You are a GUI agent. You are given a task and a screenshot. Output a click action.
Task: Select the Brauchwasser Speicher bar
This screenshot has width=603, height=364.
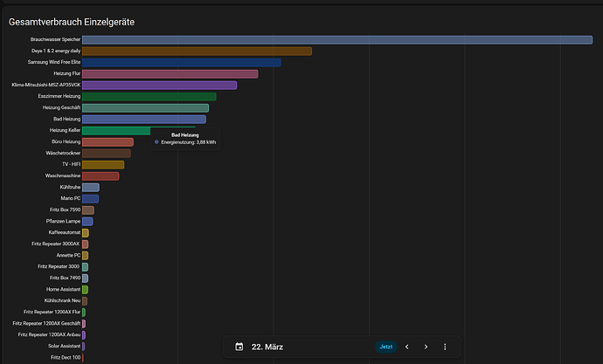pyautogui.click(x=337, y=39)
